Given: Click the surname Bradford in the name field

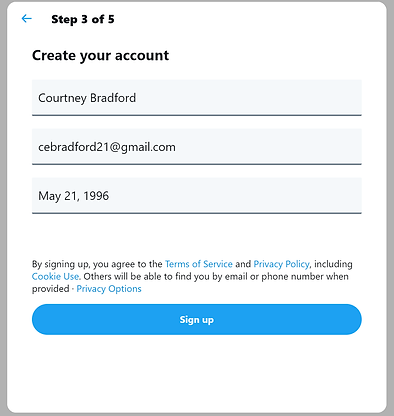Looking at the screenshot, I should [113, 98].
